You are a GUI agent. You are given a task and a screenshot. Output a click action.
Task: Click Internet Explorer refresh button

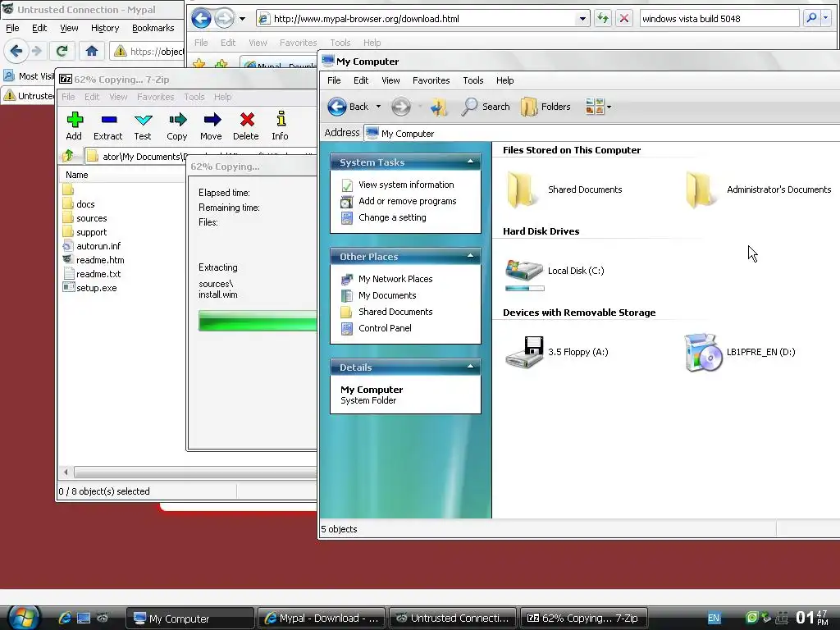pyautogui.click(x=603, y=18)
